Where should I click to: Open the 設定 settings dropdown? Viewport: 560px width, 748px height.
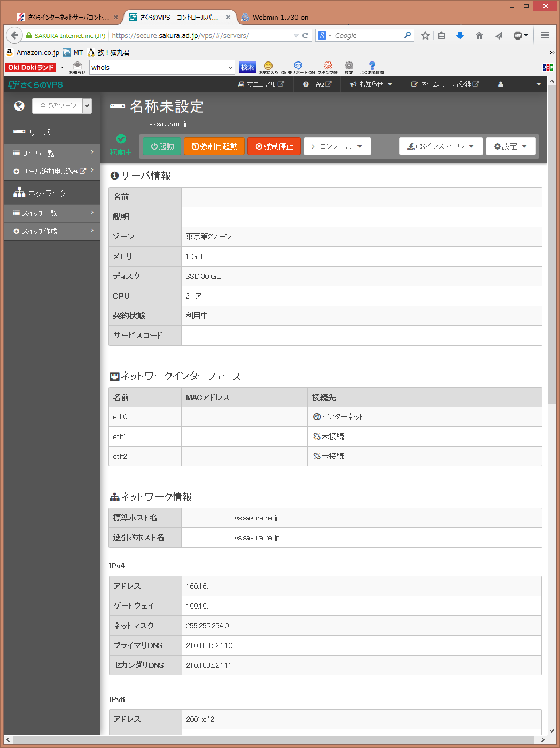coord(510,146)
